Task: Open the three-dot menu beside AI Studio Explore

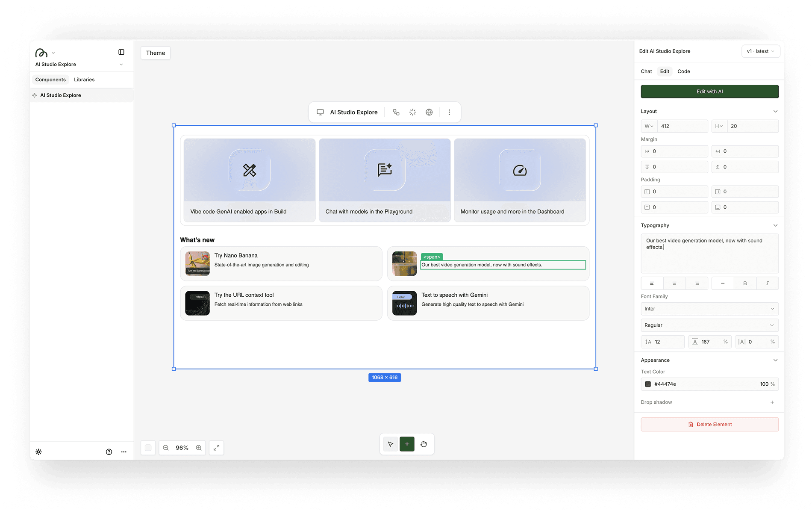Action: click(449, 112)
